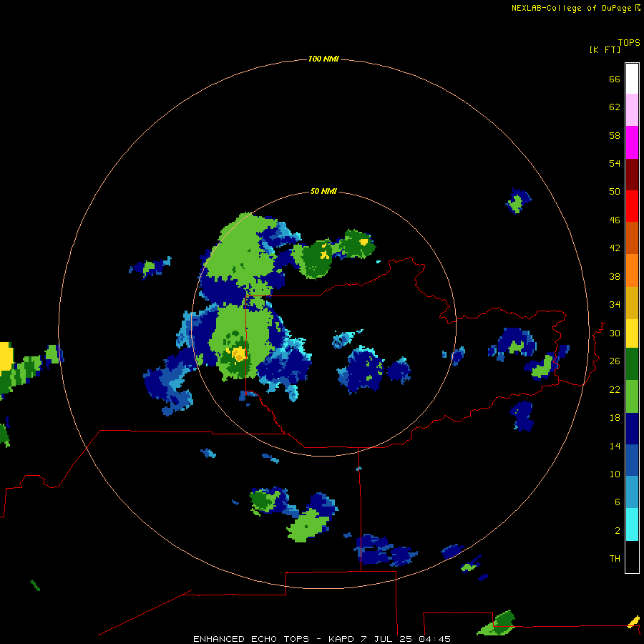Select the dark green legend swatch
Screen dimensions: 644x644
632,364
